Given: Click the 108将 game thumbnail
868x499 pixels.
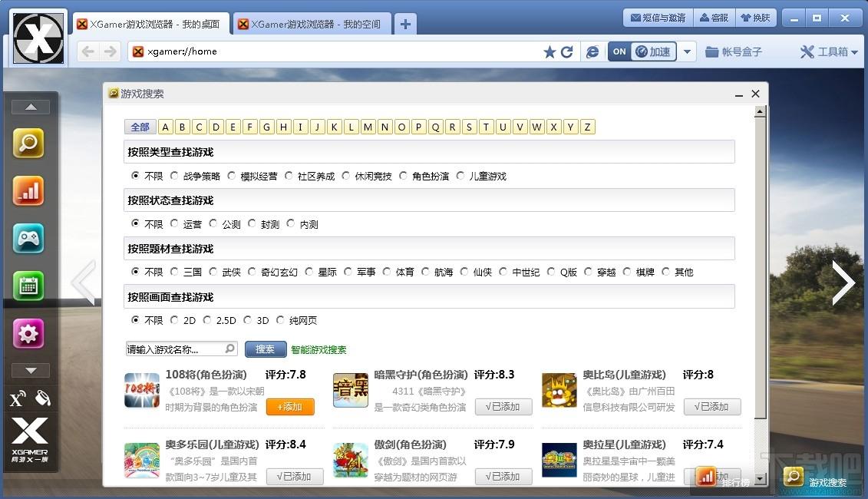Looking at the screenshot, I should pyautogui.click(x=142, y=391).
